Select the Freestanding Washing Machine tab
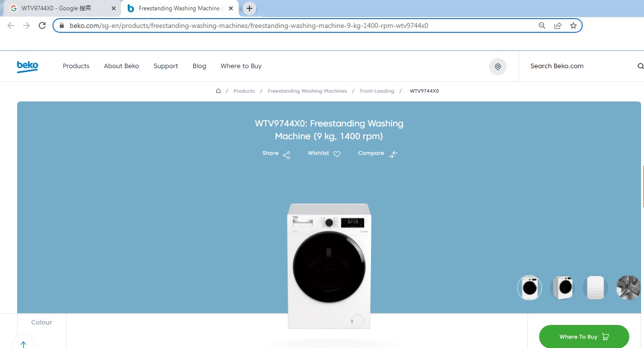Screen dimensions: 644x348 (x=180, y=8)
